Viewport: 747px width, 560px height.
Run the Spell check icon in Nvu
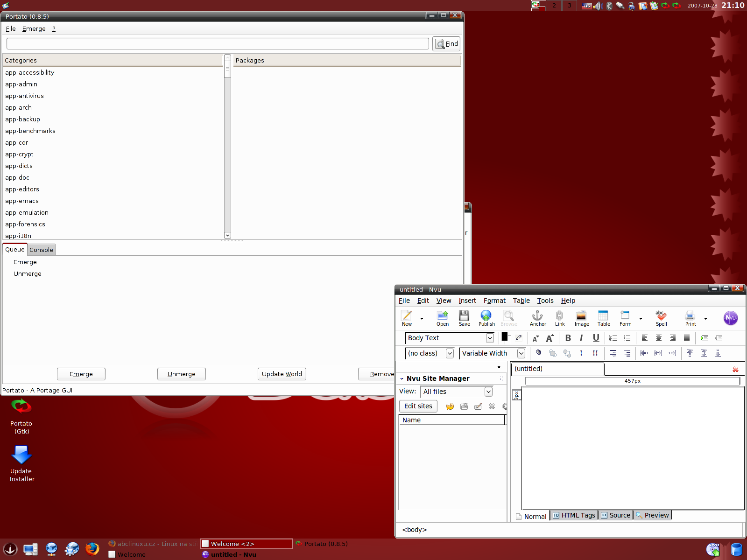(x=661, y=318)
